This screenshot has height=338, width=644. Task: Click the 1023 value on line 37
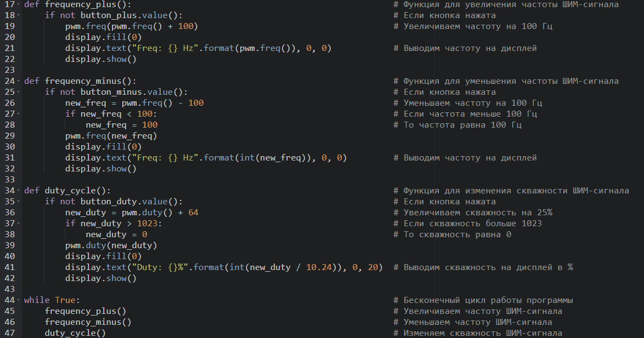[x=147, y=223]
